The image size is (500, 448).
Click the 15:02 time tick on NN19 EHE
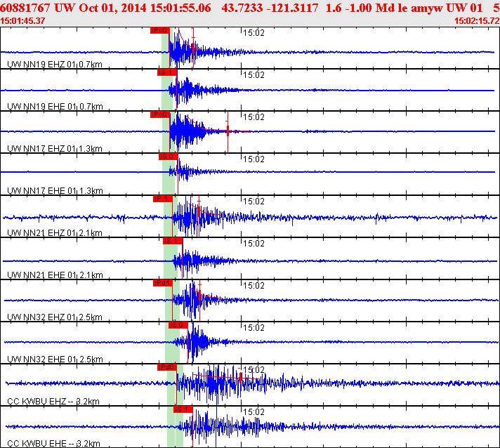pyautogui.click(x=254, y=75)
